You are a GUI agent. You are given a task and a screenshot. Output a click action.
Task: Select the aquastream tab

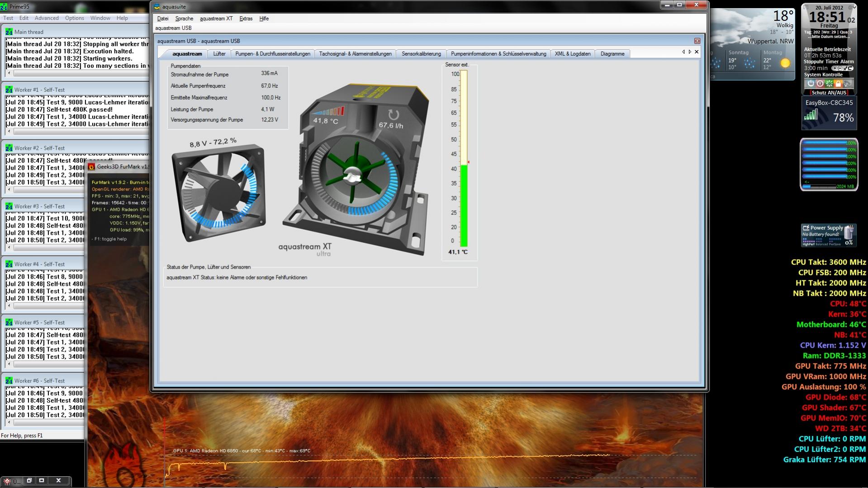(x=187, y=54)
